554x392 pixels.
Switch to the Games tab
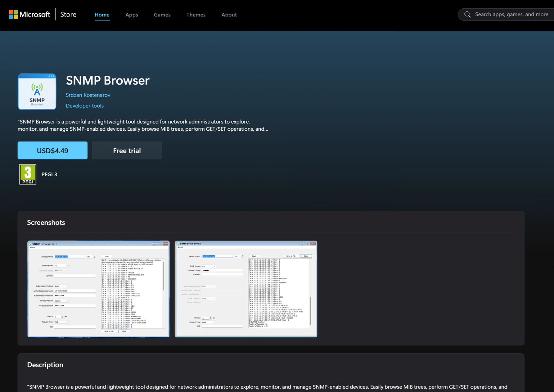[x=162, y=15]
